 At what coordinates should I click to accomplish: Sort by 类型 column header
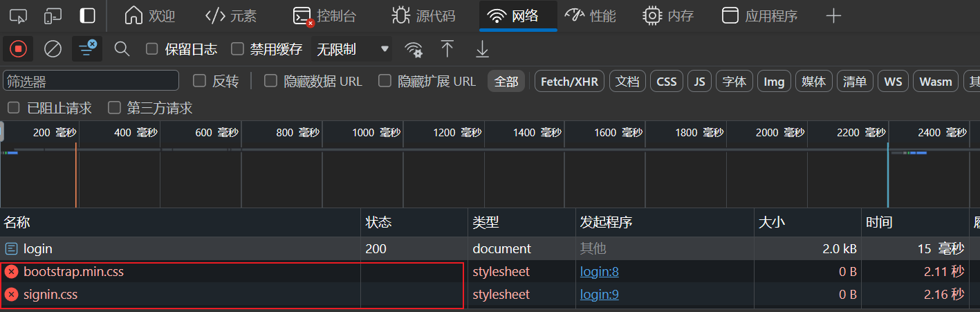522,223
